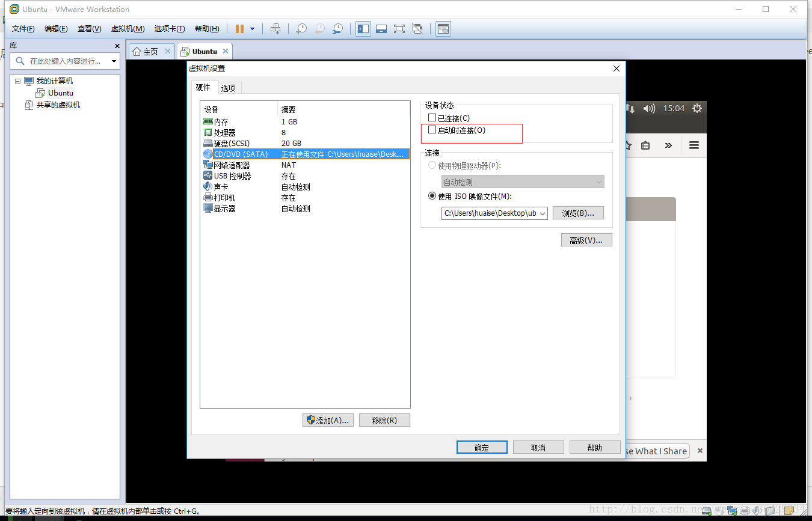Image resolution: width=812 pixels, height=521 pixels.
Task: Open the 帮助(H) menu
Action: [x=207, y=29]
